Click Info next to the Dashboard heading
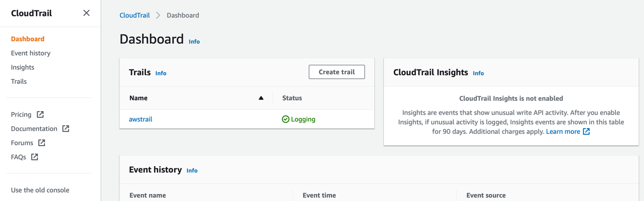Screen dimensions: 644x201 (194, 42)
